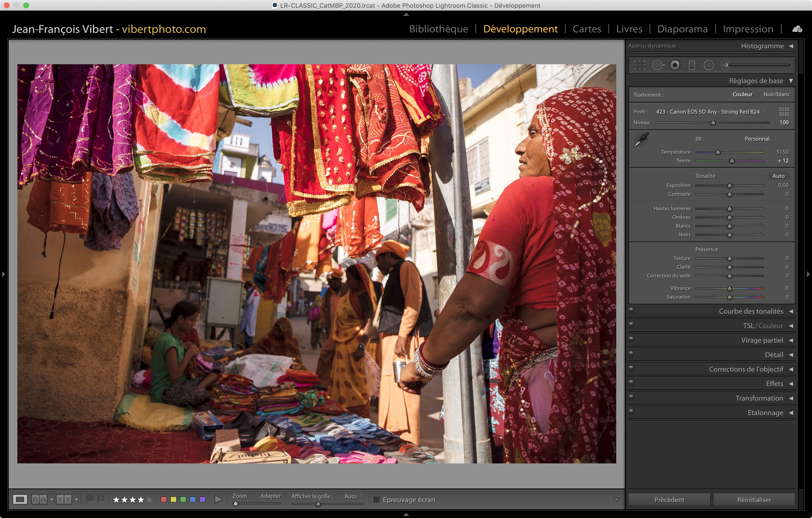Viewport: 812px width, 518px height.
Task: Apply the red color label swatch
Action: pos(164,499)
